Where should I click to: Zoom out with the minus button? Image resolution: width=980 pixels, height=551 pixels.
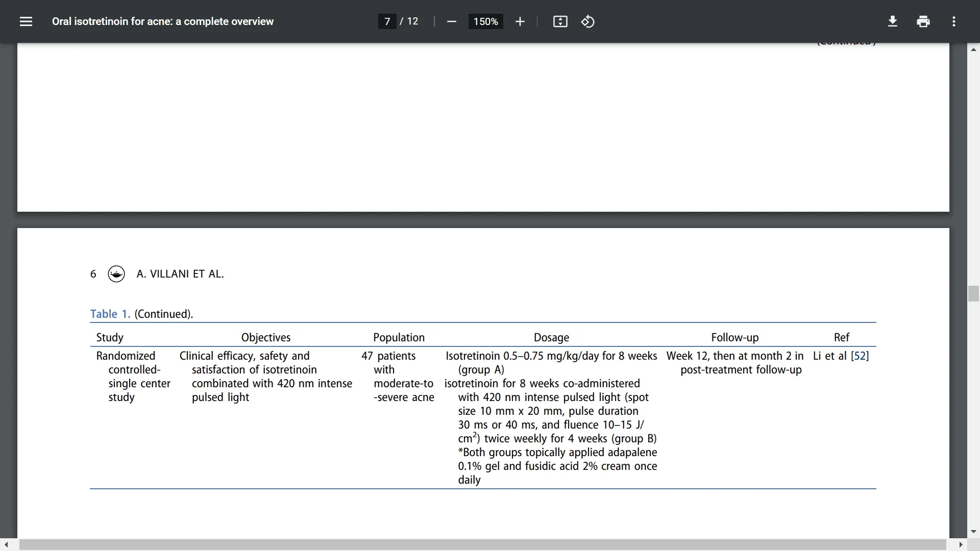(451, 21)
